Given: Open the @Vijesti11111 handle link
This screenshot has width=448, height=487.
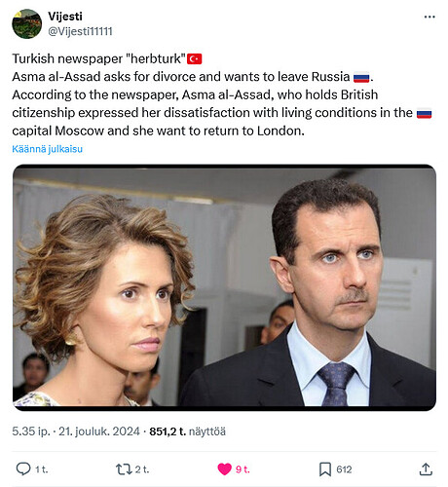Looking at the screenshot, I should point(80,31).
